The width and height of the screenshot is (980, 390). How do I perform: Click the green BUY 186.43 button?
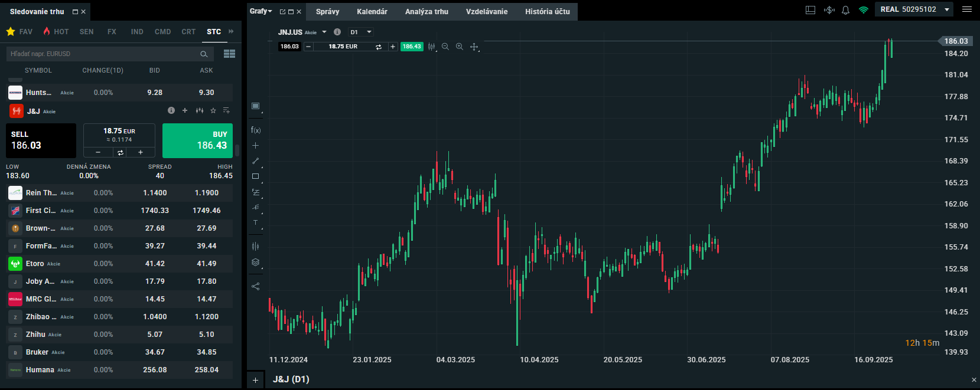tap(197, 140)
